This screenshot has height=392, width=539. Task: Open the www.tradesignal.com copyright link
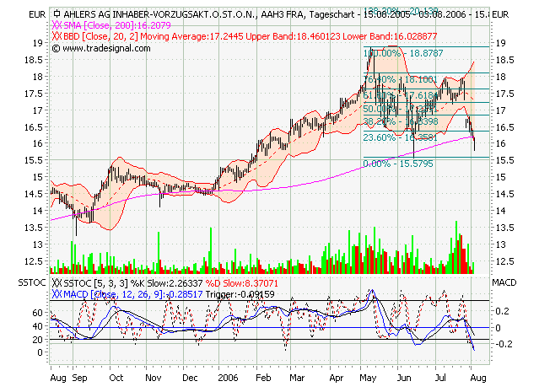[x=105, y=49]
